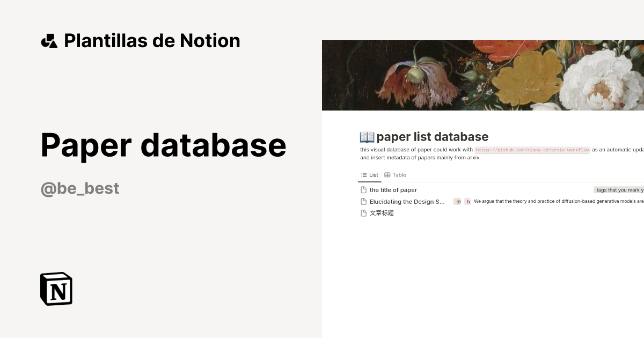Viewport: 644px width, 338px height.
Task: Switch to the Table tab
Action: 398,175
